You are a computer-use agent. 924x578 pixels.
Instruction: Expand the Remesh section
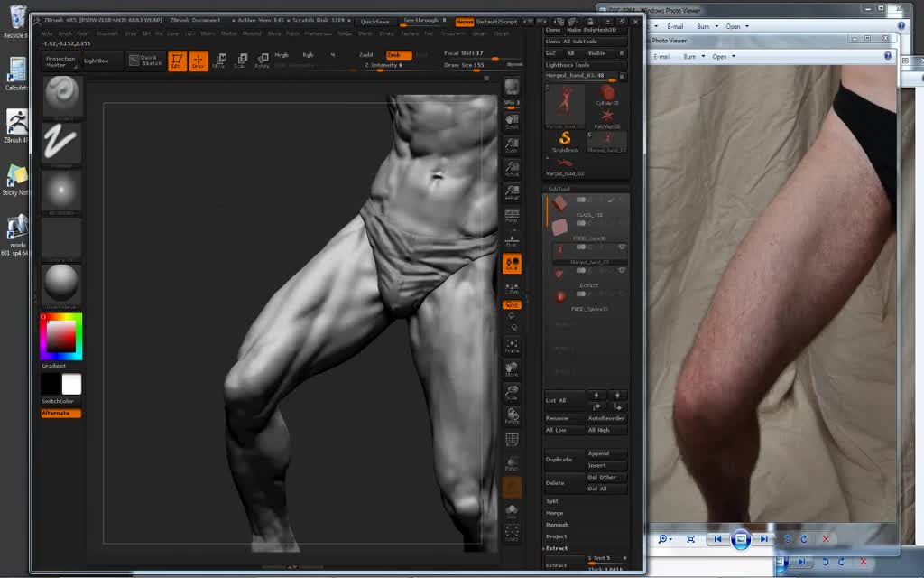(557, 525)
